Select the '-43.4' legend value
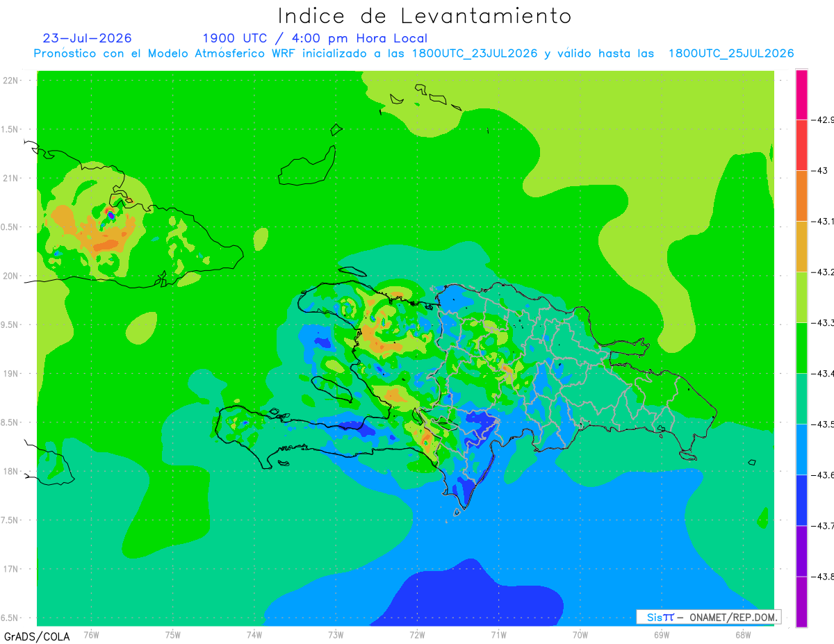This screenshot has width=834, height=644. coord(822,374)
